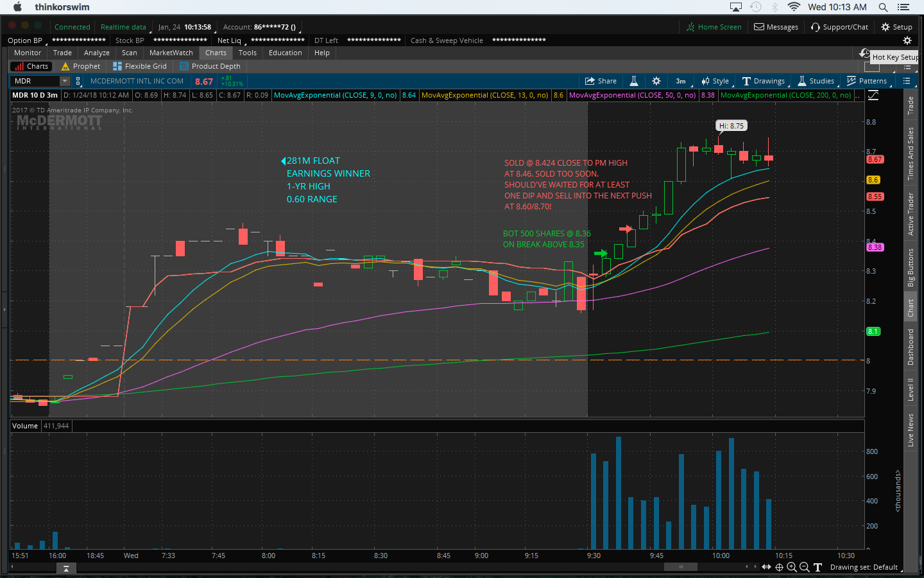Screen dimensions: 924x578
Task: Open the Patterns dropdown menu
Action: click(x=867, y=81)
